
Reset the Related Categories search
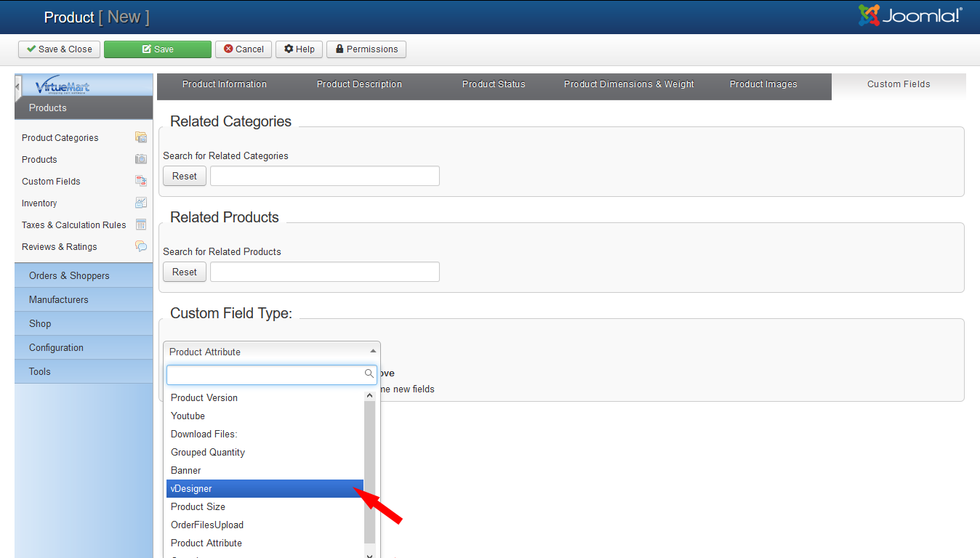click(185, 176)
